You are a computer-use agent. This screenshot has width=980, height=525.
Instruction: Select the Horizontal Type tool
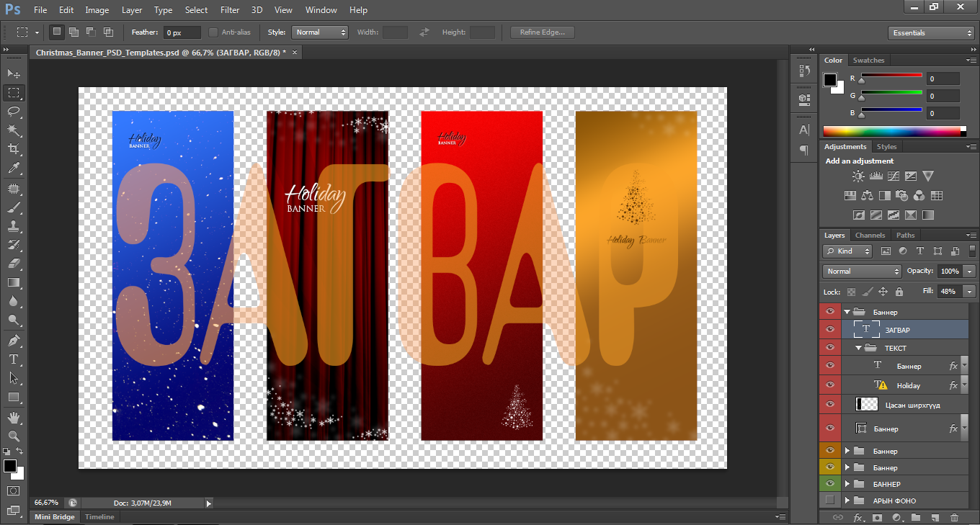pos(14,359)
